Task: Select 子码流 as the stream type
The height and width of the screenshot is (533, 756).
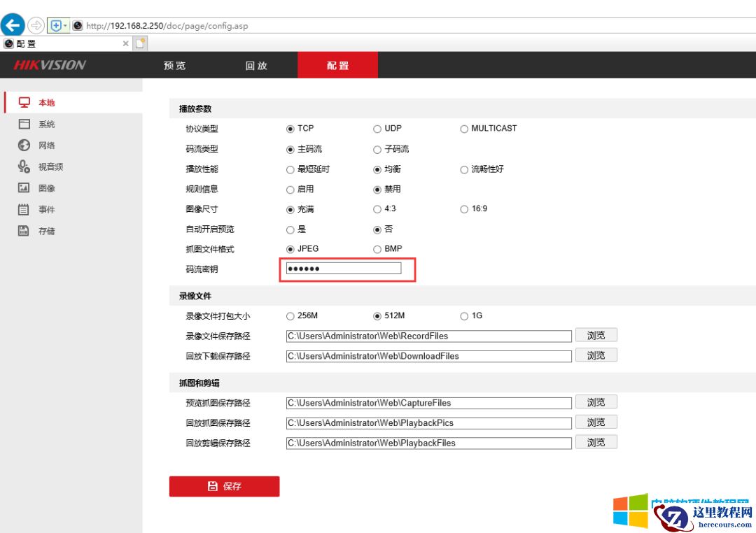Action: coord(377,149)
